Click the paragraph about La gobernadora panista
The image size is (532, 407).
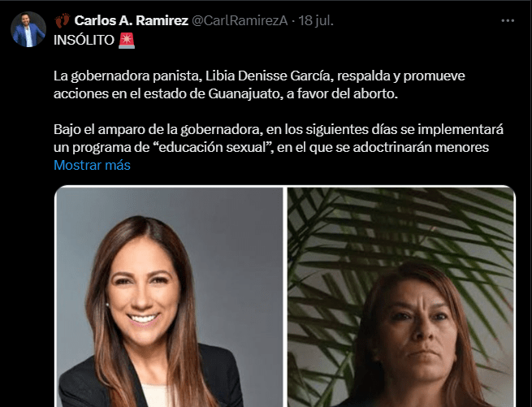[259, 84]
